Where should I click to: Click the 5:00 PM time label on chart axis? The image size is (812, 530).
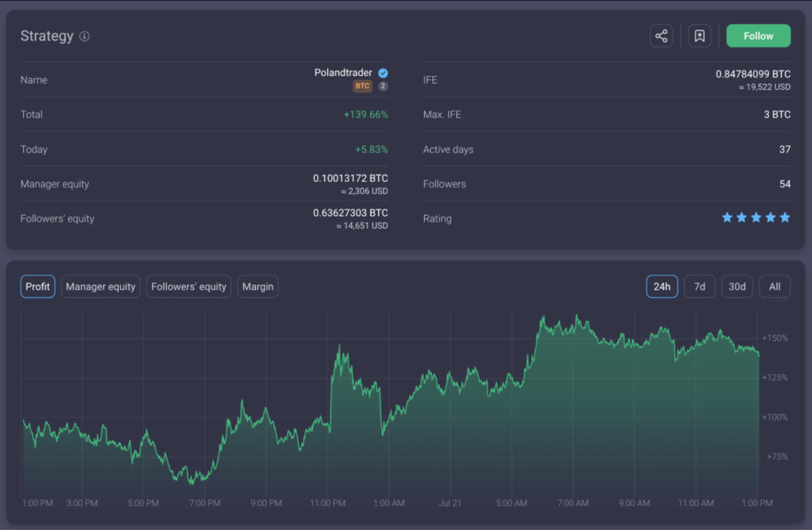(144, 503)
